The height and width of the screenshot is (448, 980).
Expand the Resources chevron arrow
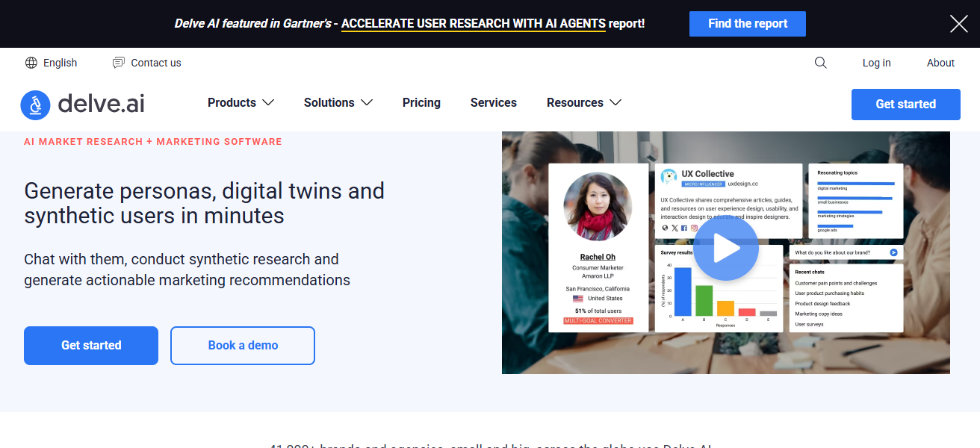click(x=615, y=103)
